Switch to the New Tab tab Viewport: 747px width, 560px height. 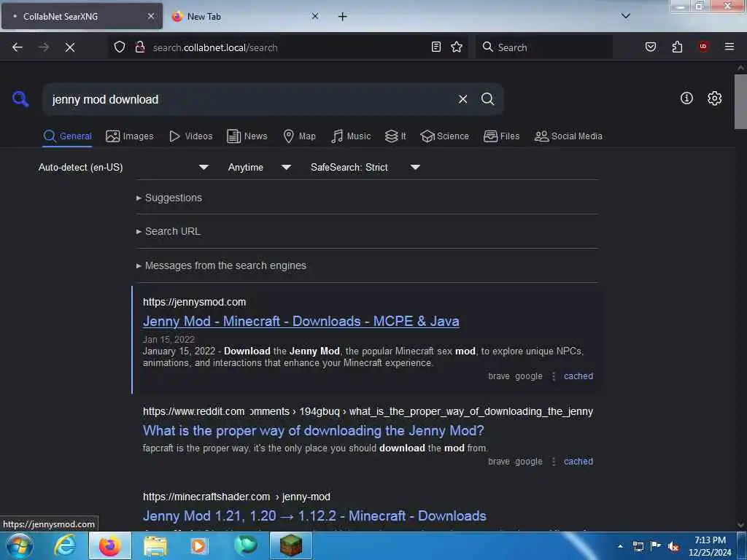(x=246, y=16)
